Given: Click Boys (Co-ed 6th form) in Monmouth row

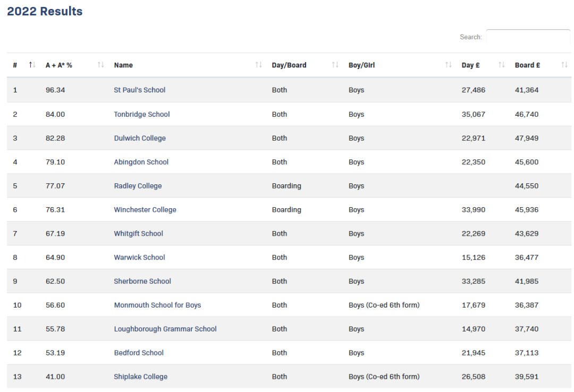Looking at the screenshot, I should pyautogui.click(x=384, y=305).
